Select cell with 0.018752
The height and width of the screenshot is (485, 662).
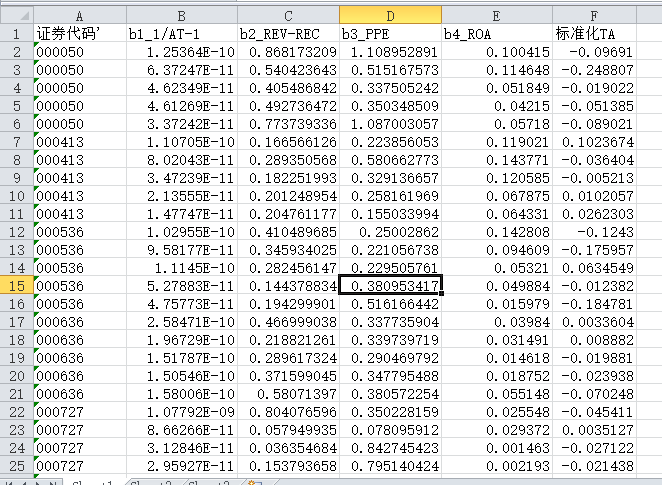tap(497, 376)
